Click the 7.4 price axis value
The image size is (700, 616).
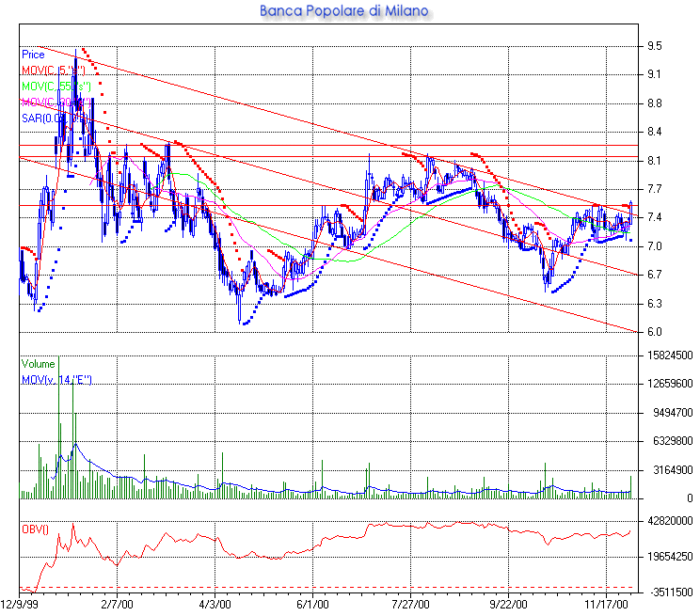click(x=655, y=217)
